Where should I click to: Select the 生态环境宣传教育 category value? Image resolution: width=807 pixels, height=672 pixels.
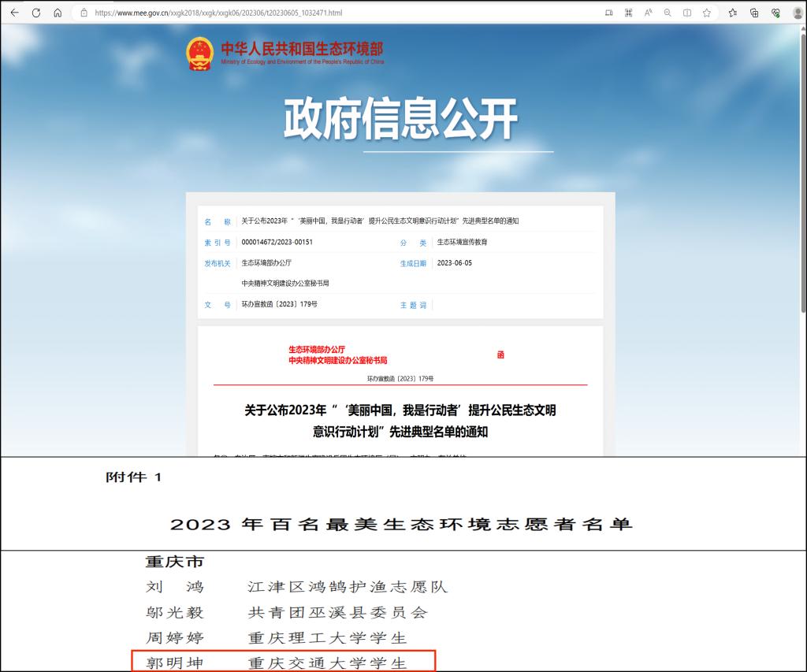[x=462, y=242]
